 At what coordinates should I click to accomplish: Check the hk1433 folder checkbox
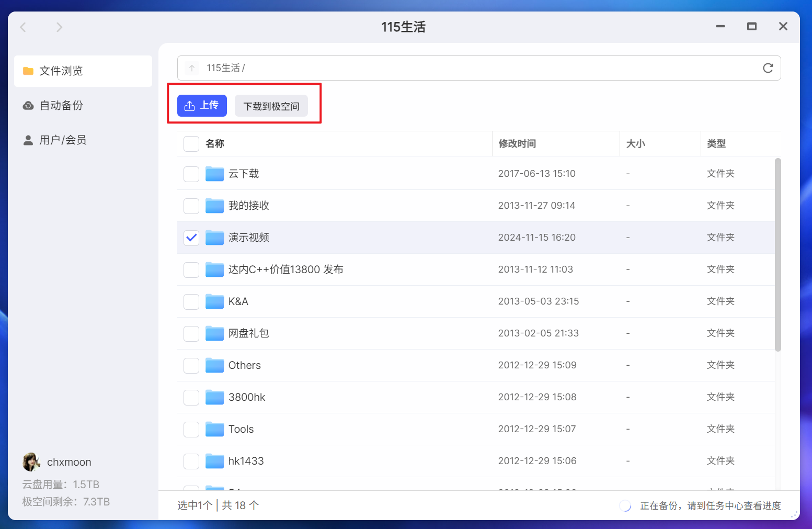(191, 461)
